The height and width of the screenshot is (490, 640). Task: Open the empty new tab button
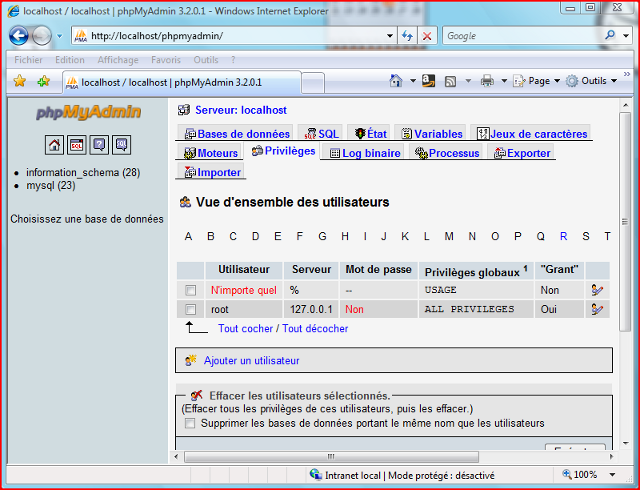pyautogui.click(x=313, y=82)
